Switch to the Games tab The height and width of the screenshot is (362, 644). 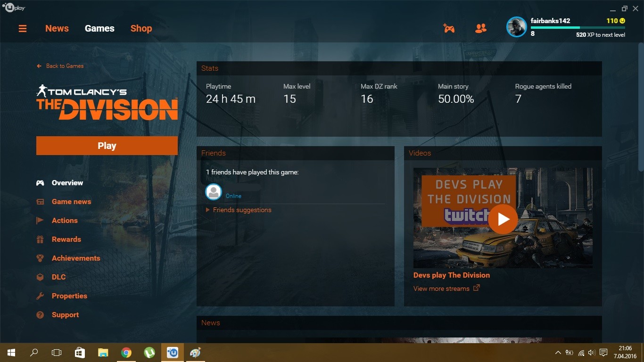[x=99, y=29]
